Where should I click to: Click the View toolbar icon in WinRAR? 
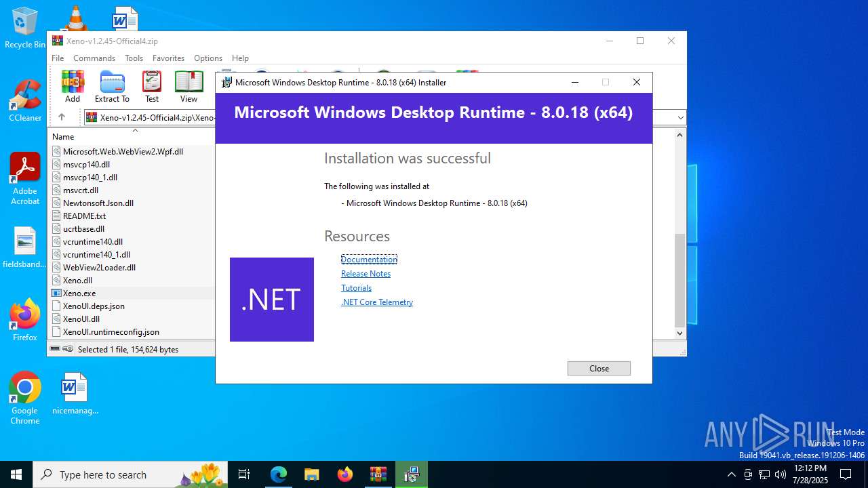[189, 86]
